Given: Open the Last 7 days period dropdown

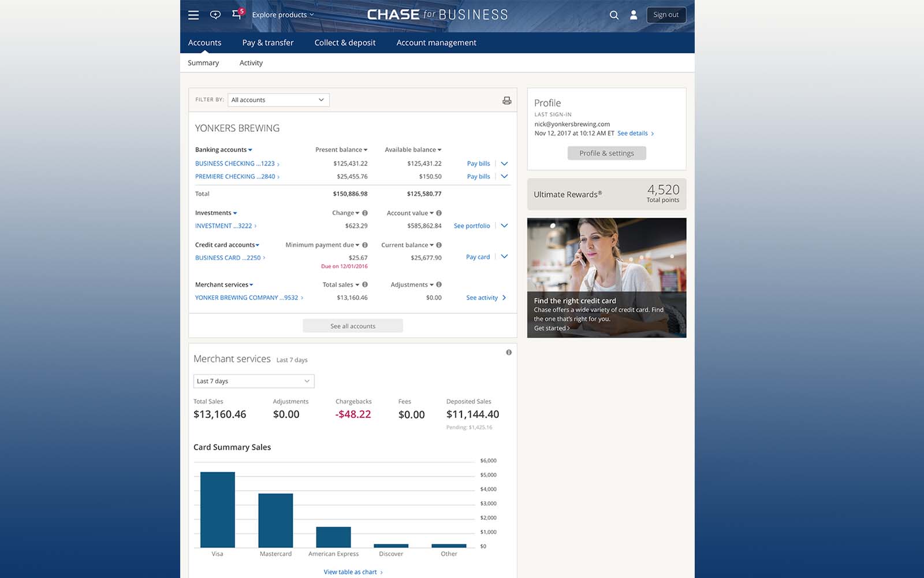Looking at the screenshot, I should click(x=254, y=381).
